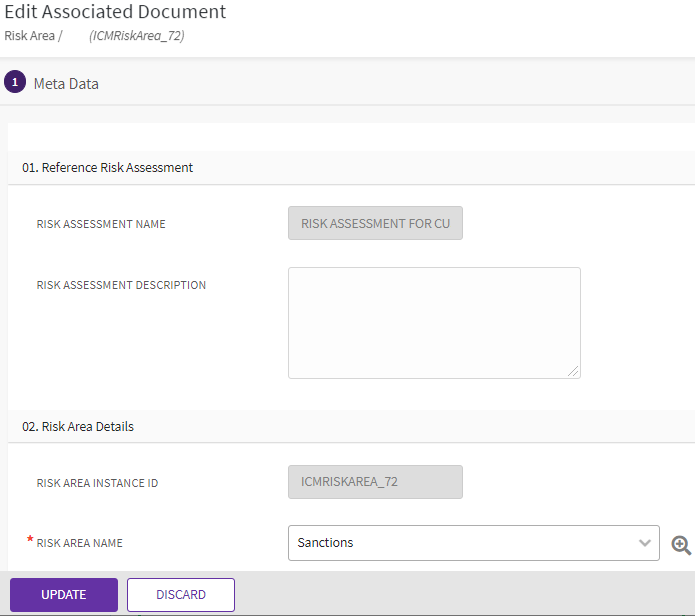Focus the Risk Assessment Description text area
This screenshot has height=616, width=695.
pyautogui.click(x=433, y=322)
